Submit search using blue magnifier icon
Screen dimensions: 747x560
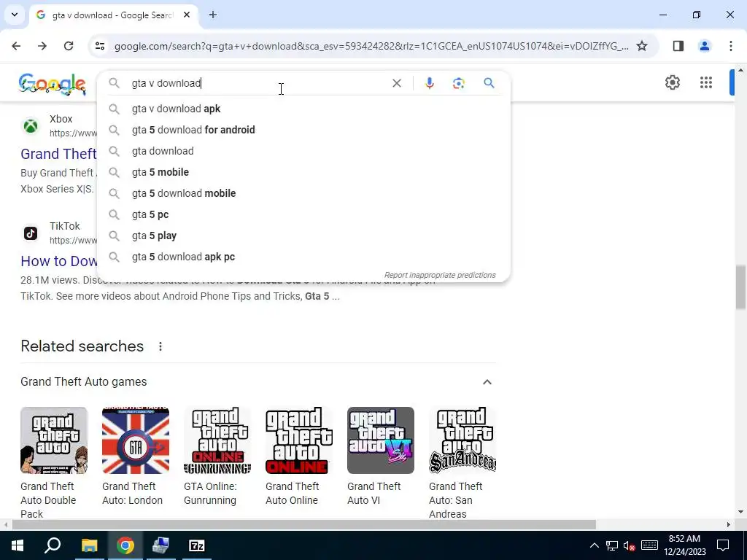(489, 83)
